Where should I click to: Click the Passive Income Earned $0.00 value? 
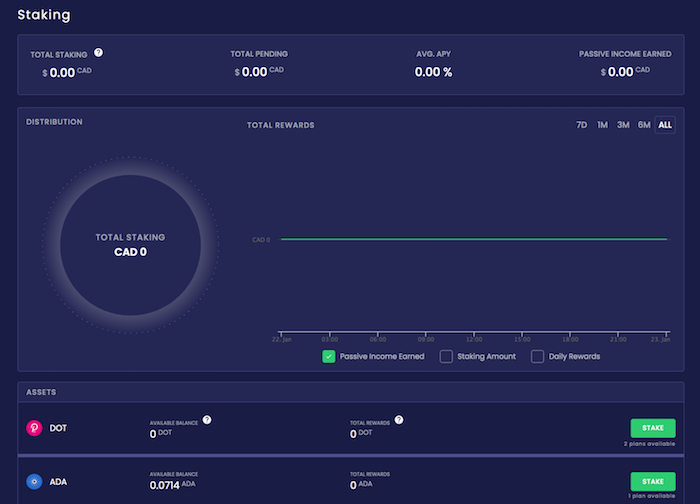[625, 72]
